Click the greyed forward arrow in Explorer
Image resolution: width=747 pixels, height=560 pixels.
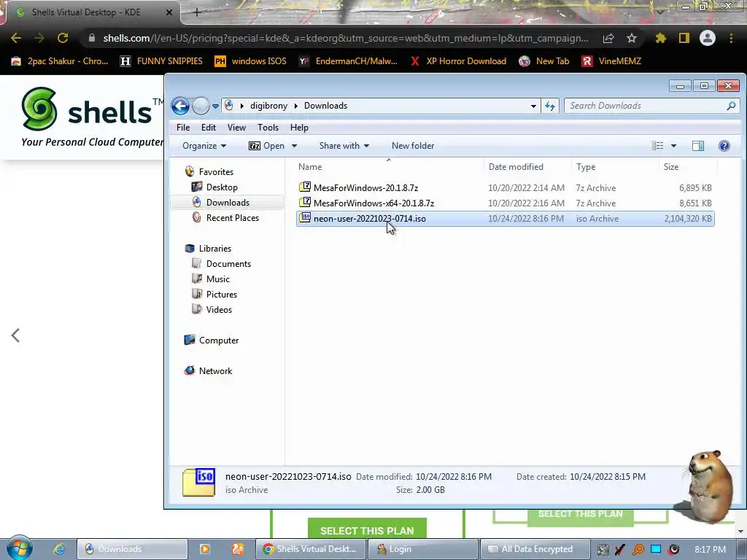coord(201,106)
